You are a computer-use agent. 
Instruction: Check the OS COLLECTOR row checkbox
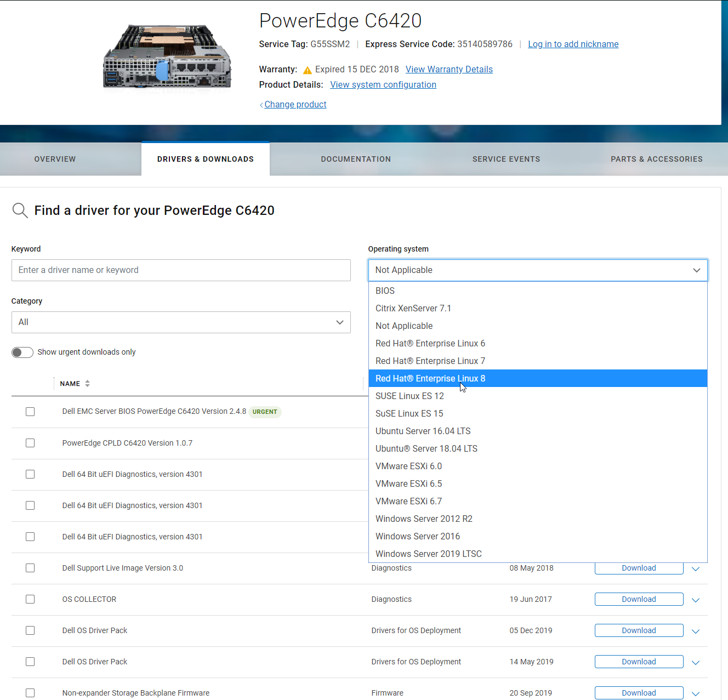[x=30, y=599]
